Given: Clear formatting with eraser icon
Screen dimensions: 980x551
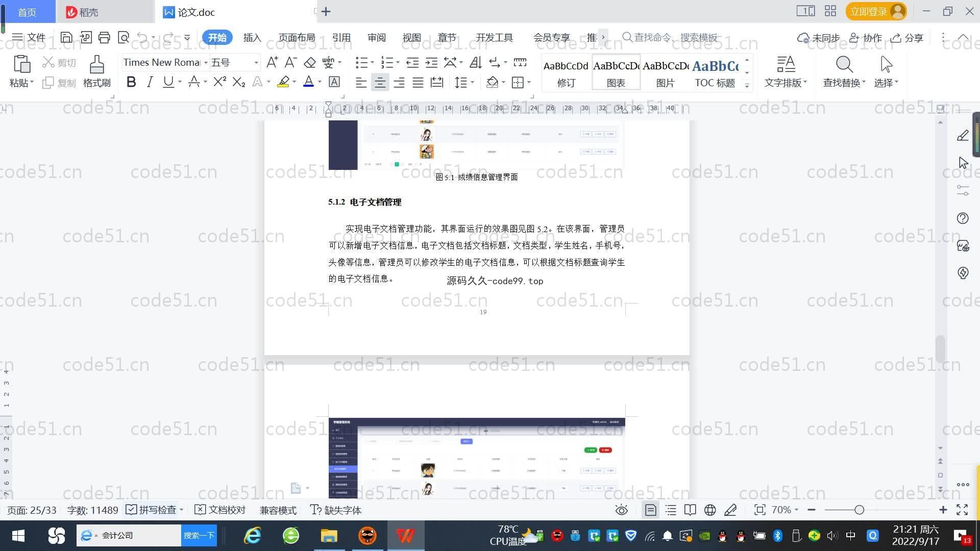Looking at the screenshot, I should tap(310, 63).
